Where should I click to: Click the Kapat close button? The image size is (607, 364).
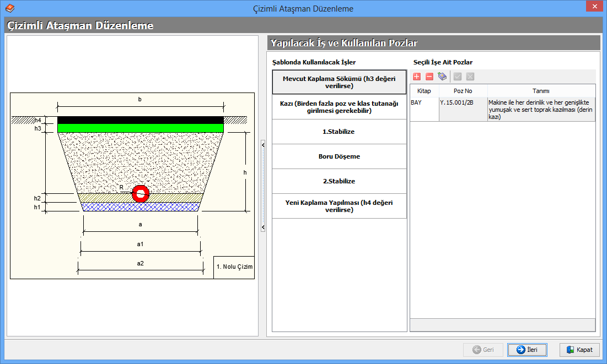click(579, 350)
